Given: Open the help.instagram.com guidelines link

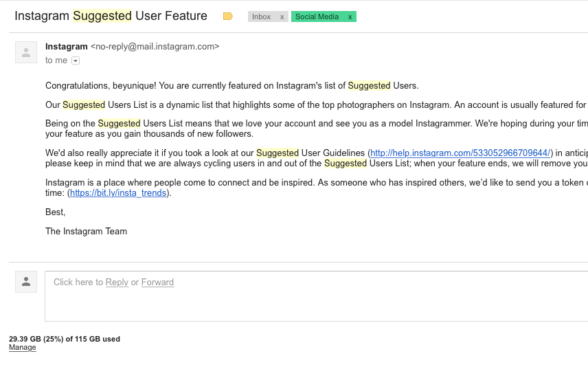Looking at the screenshot, I should coord(460,153).
